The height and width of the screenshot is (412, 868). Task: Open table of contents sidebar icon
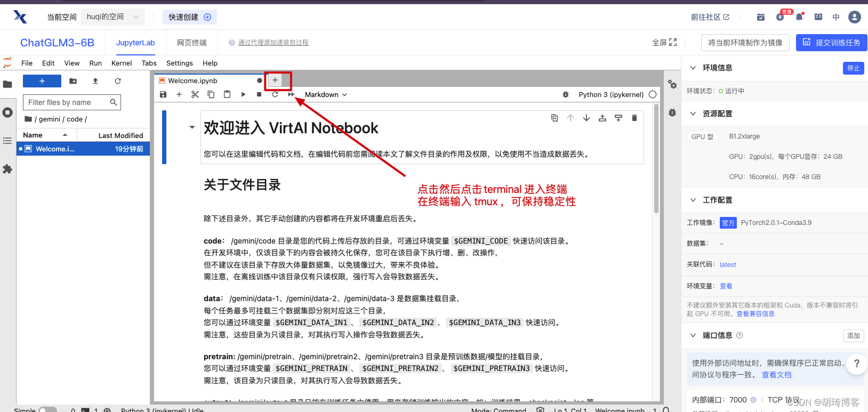click(x=7, y=141)
